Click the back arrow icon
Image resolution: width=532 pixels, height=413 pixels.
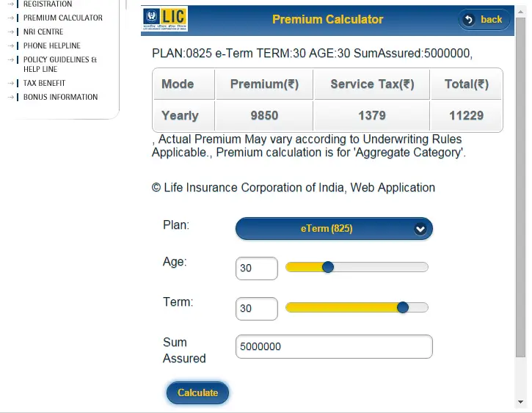tap(469, 20)
